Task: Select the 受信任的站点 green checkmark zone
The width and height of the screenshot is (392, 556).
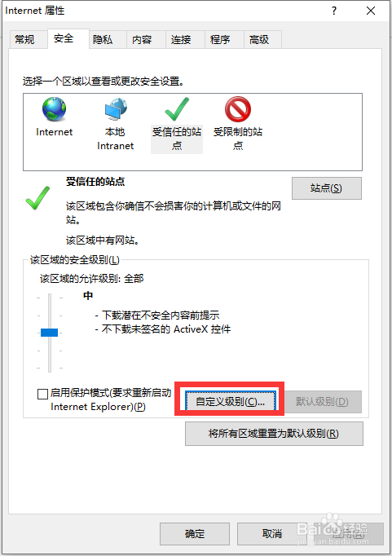Action: (177, 109)
